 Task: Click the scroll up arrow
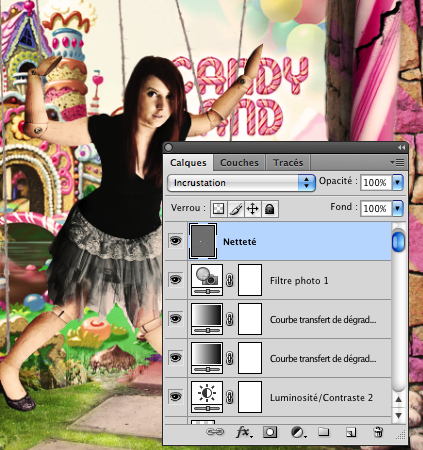click(x=398, y=399)
